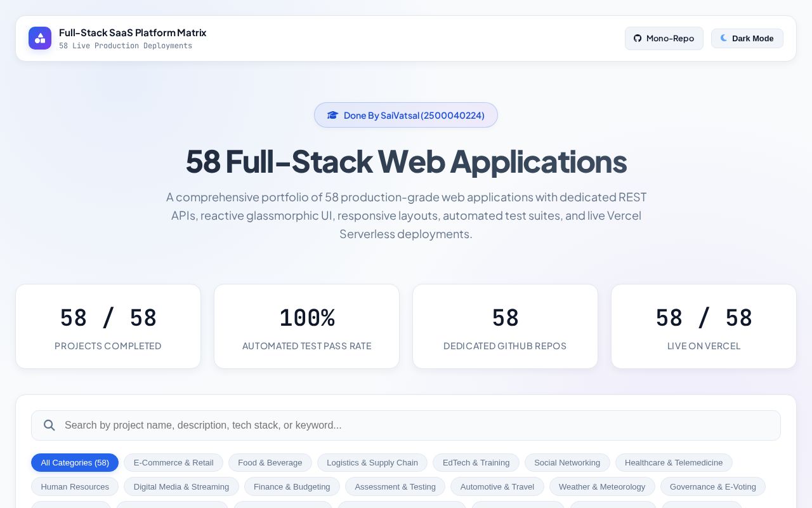Show Finance & Budgeting projects
This screenshot has width=812, height=508.
point(292,486)
